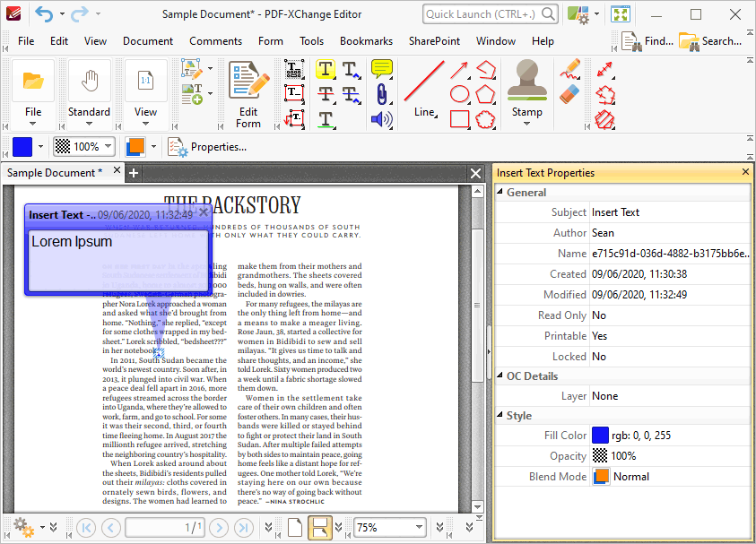Viewport: 756px width, 544px height.
Task: Select the Cloud shape tool
Action: [x=485, y=119]
